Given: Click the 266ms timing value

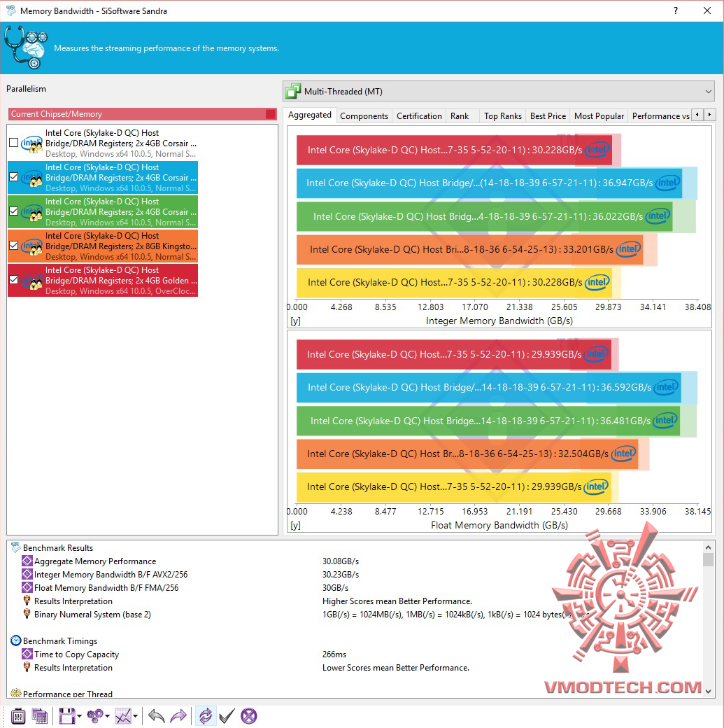Looking at the screenshot, I should click(x=334, y=654).
